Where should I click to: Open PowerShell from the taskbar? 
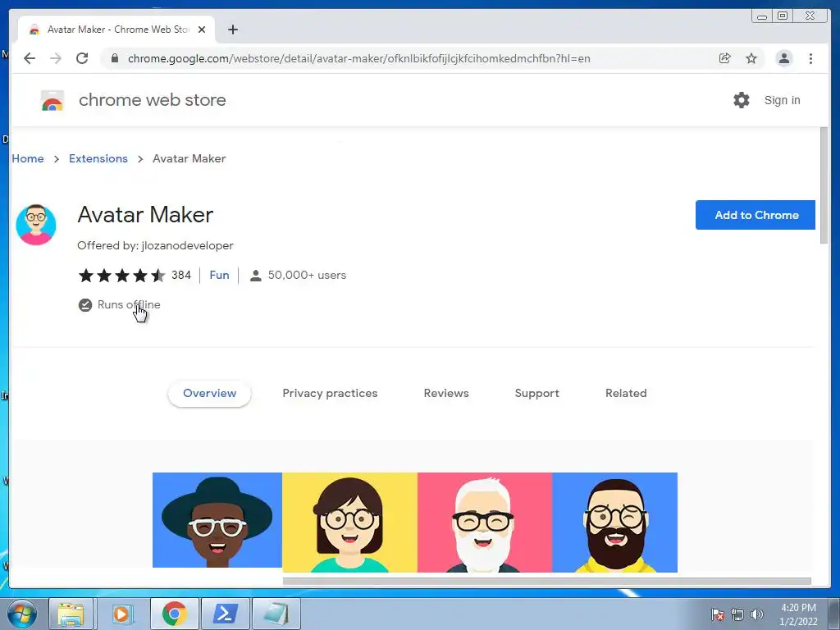coord(226,614)
